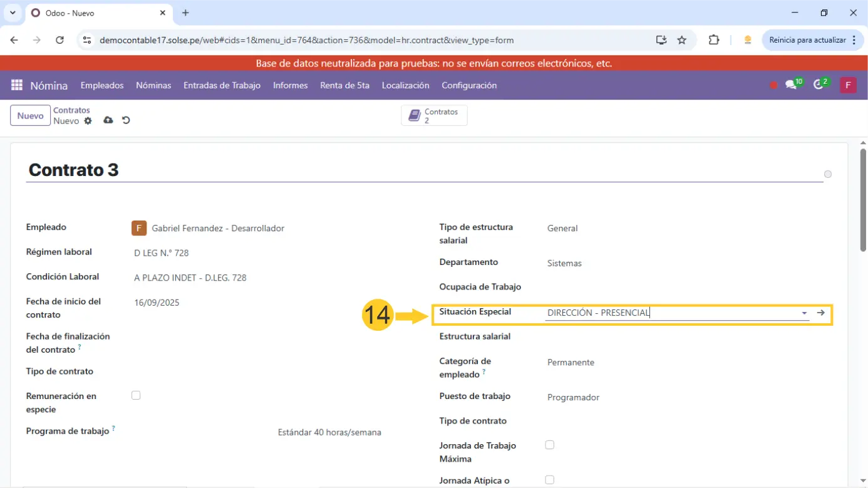Screen dimensions: 868x488
Task: Open the Contratos smart button
Action: point(434,116)
